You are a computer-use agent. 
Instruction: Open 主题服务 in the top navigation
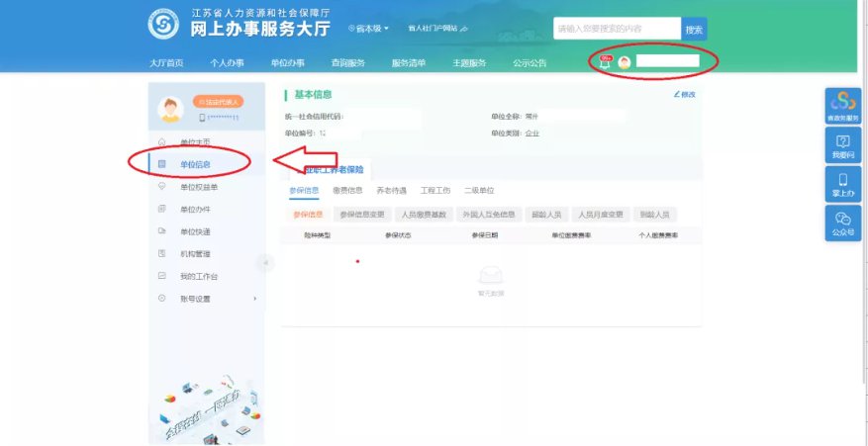point(469,63)
